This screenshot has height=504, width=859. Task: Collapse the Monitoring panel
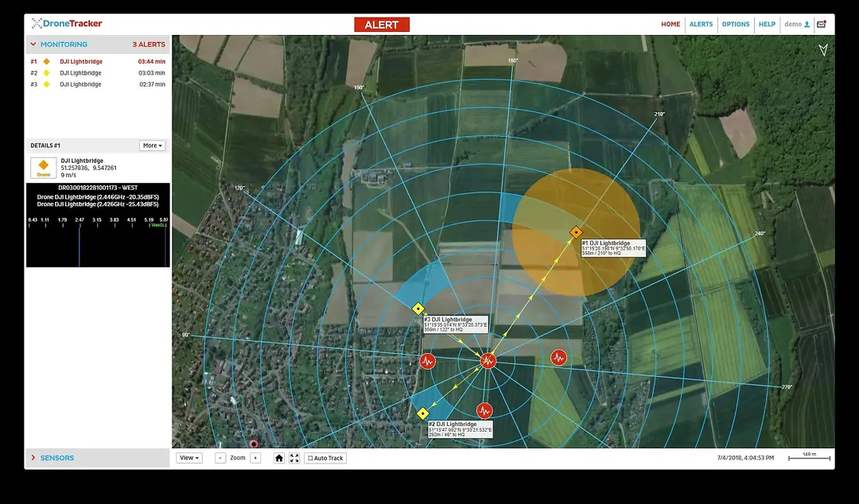(x=33, y=45)
